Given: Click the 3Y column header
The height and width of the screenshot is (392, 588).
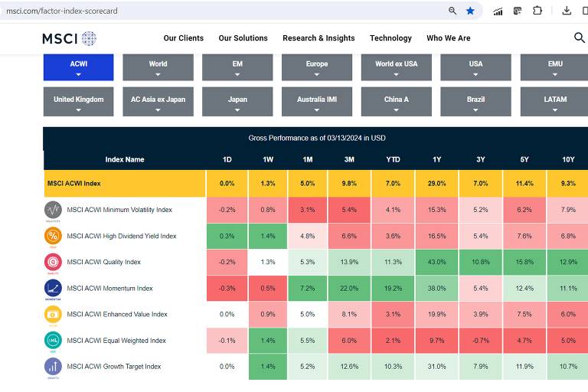Looking at the screenshot, I should point(480,159).
